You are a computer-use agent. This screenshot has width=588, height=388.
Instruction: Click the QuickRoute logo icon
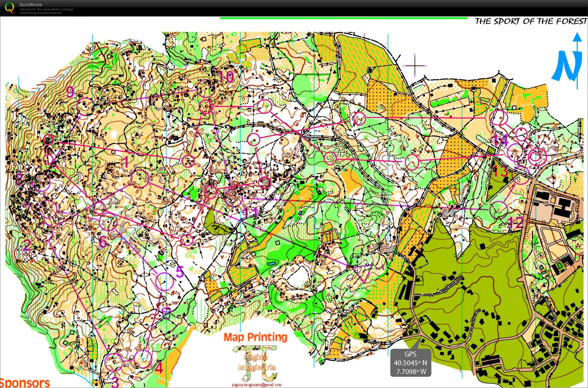point(10,8)
